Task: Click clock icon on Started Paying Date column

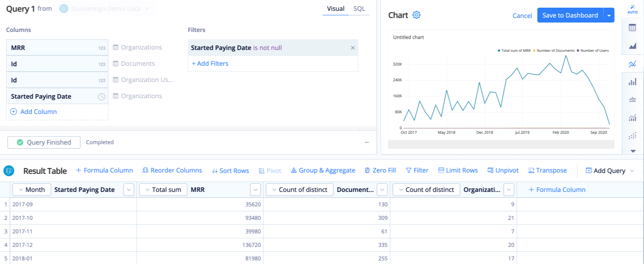Action: pyautogui.click(x=102, y=96)
